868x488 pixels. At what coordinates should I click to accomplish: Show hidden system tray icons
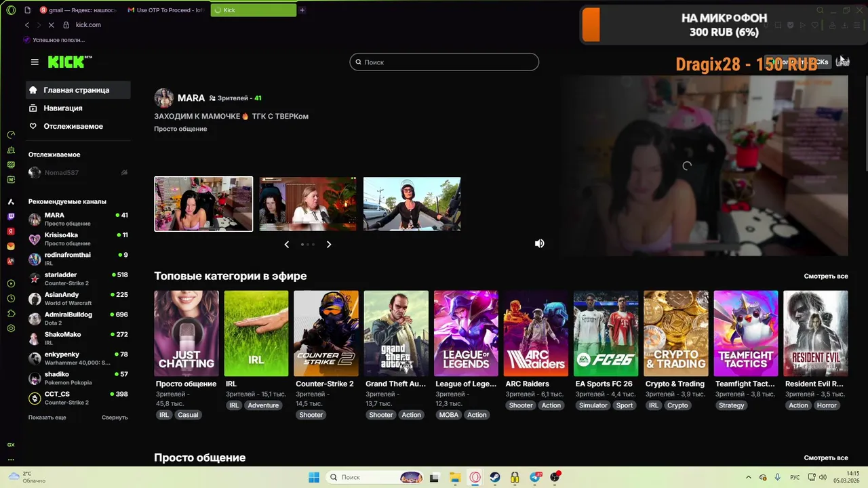(x=749, y=477)
